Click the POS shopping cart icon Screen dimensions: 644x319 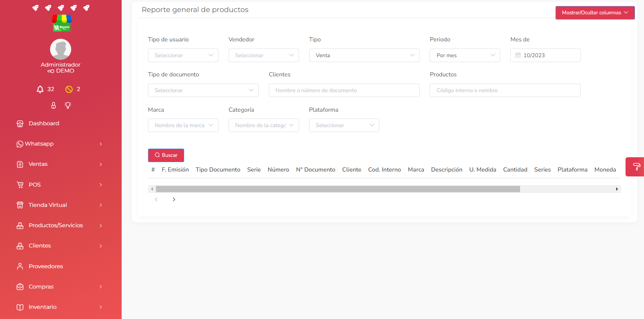tap(20, 185)
